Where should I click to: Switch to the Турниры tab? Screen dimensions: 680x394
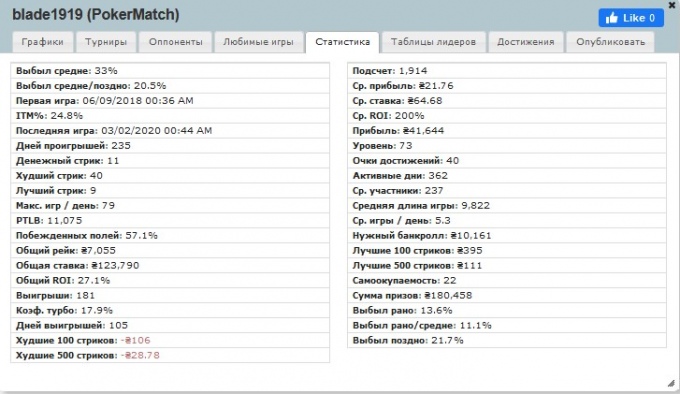click(106, 42)
